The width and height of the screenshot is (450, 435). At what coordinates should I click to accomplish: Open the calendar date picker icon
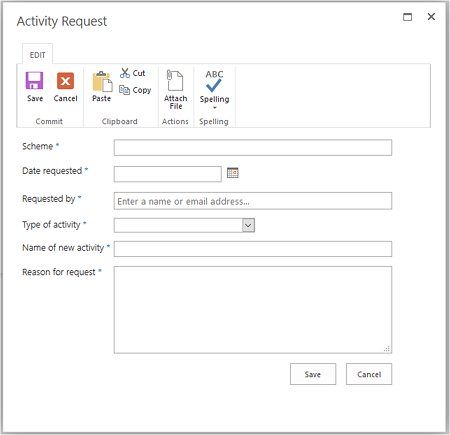pyautogui.click(x=233, y=173)
